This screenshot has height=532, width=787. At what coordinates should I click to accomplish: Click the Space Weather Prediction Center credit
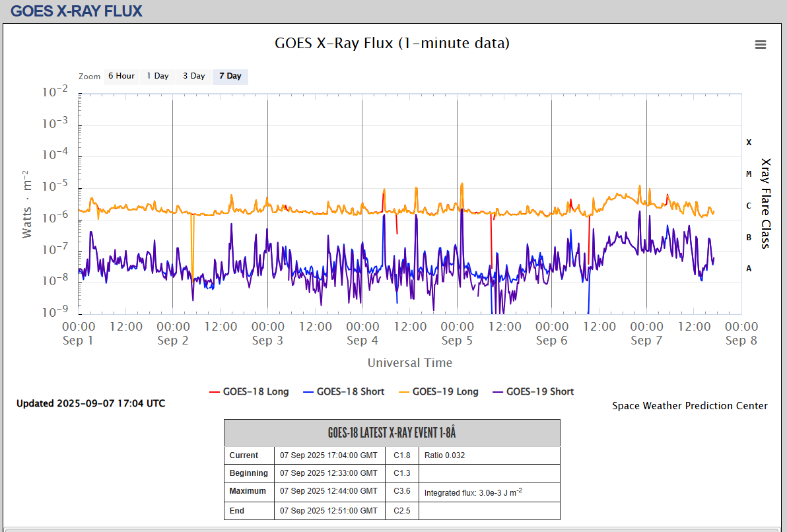pos(689,406)
